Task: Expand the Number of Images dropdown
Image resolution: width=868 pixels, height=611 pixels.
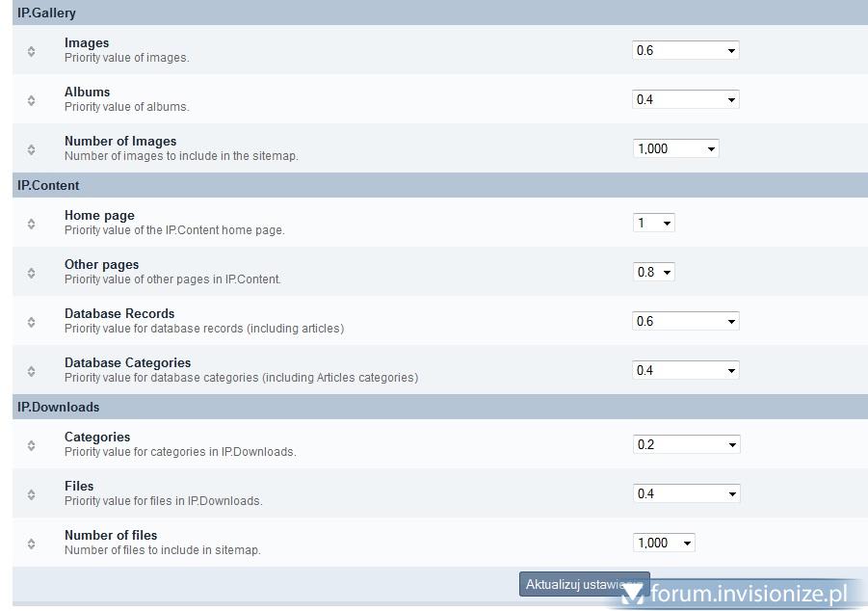Action: (x=675, y=149)
